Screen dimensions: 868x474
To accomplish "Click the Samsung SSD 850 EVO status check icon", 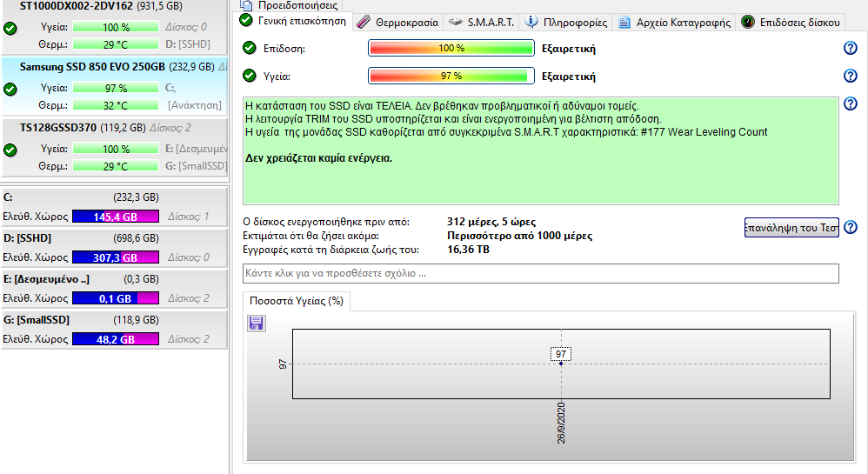I will (x=10, y=89).
